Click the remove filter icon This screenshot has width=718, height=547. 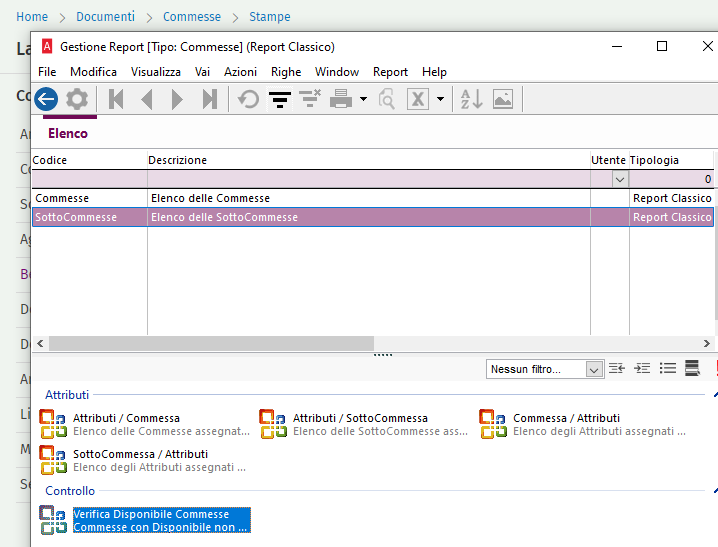pyautogui.click(x=310, y=99)
